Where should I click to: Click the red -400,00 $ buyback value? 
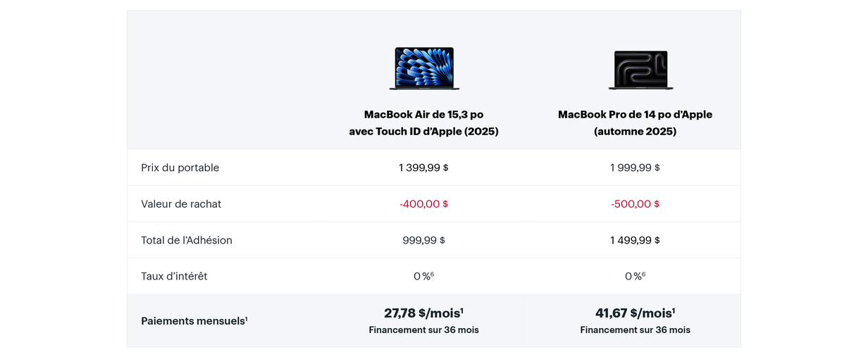tap(423, 204)
